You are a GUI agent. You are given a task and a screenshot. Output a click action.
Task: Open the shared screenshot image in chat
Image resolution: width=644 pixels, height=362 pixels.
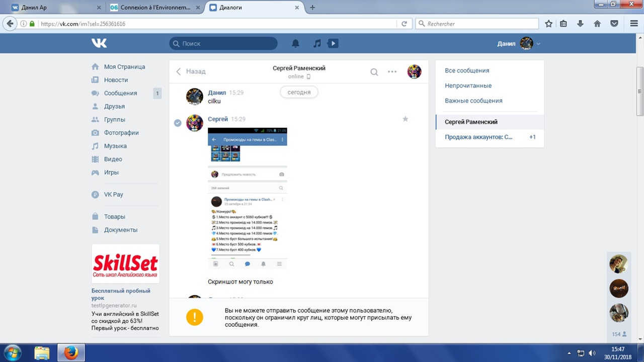tap(248, 198)
